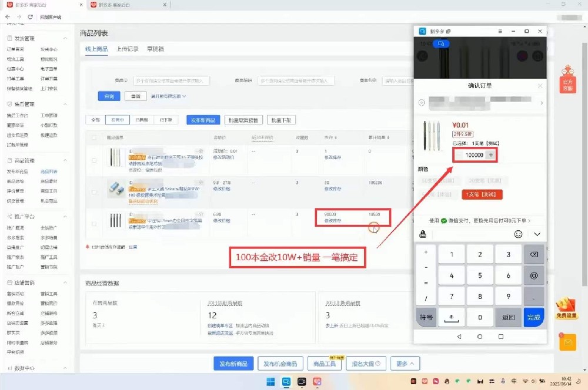
Task: Open the 草稿箱 tab
Action: coord(155,49)
